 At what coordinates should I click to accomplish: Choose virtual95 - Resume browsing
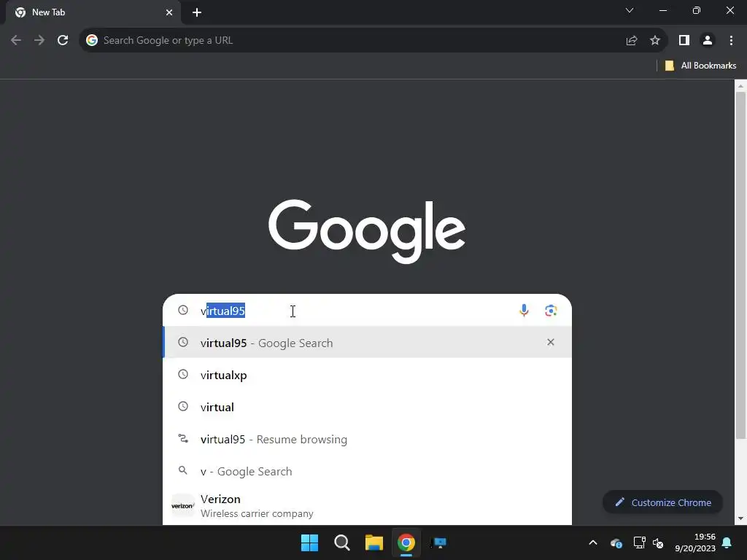click(x=367, y=439)
